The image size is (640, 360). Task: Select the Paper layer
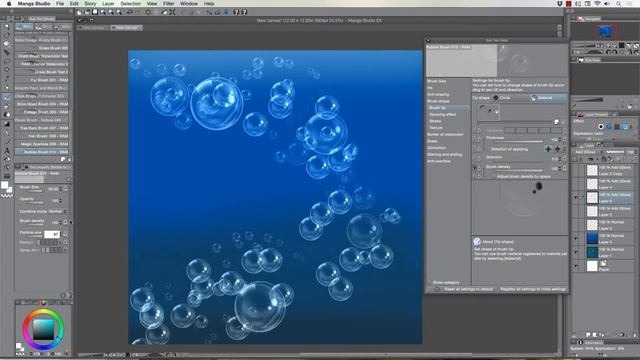tap(609, 266)
